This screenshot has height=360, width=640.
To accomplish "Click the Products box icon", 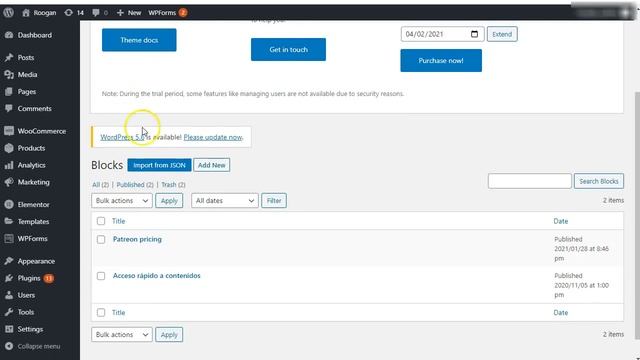I will tap(9, 148).
